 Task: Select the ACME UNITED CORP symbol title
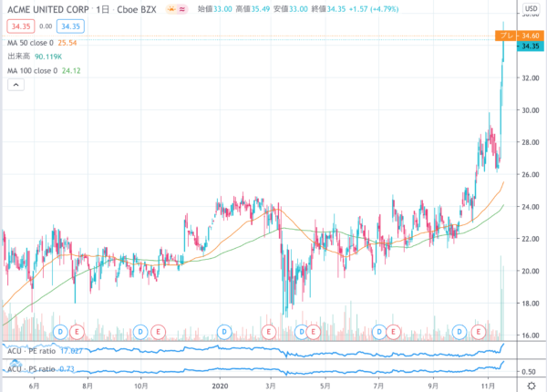[x=48, y=9]
